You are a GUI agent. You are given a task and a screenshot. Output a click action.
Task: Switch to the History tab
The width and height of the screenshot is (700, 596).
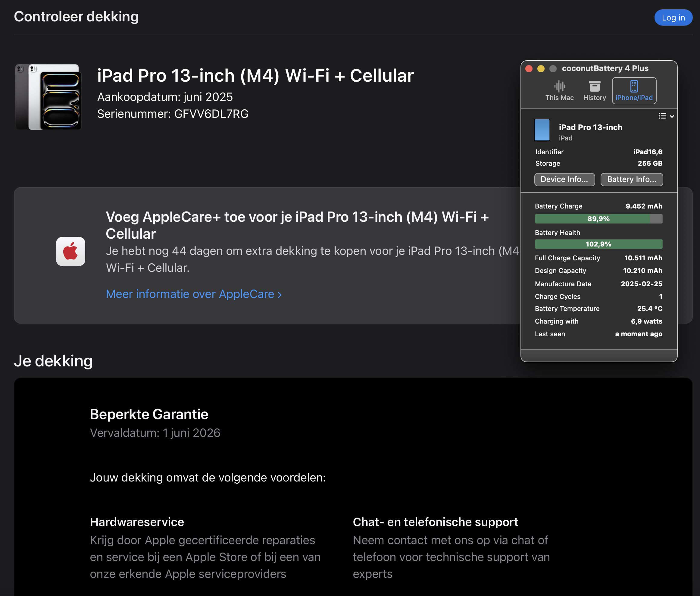coord(594,91)
